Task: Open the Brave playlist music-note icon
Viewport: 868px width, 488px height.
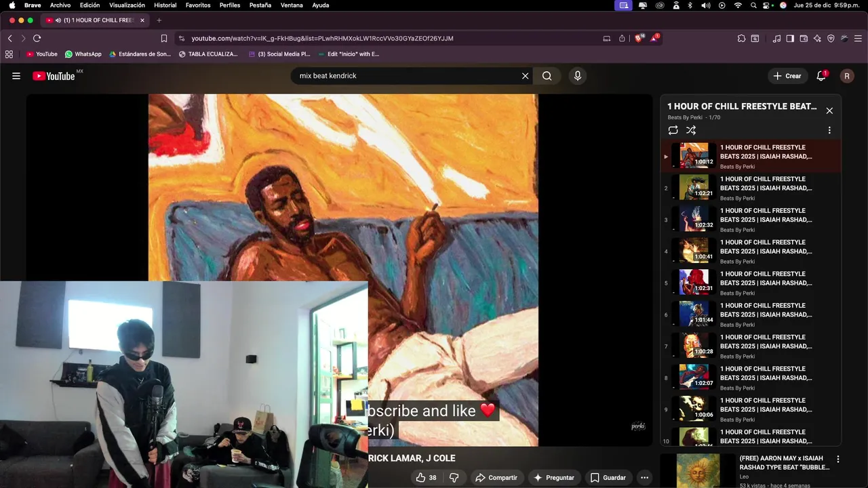Action: (x=776, y=39)
